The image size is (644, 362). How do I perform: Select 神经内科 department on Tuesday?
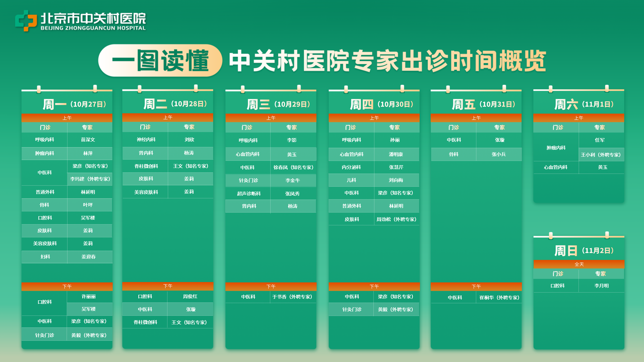point(146,140)
